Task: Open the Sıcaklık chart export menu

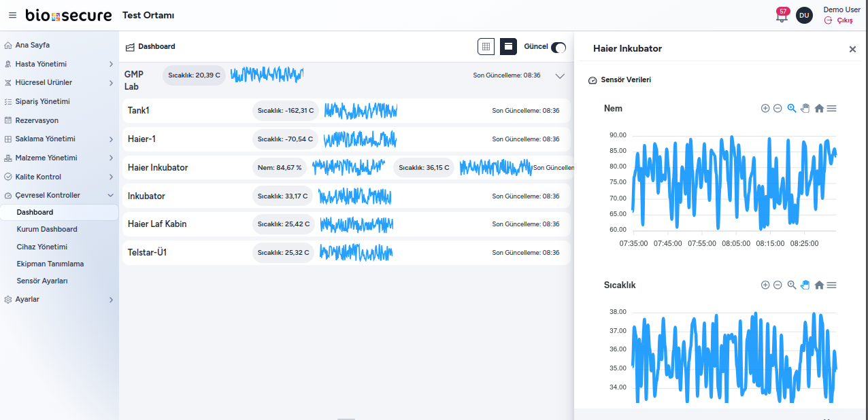Action: tap(831, 285)
